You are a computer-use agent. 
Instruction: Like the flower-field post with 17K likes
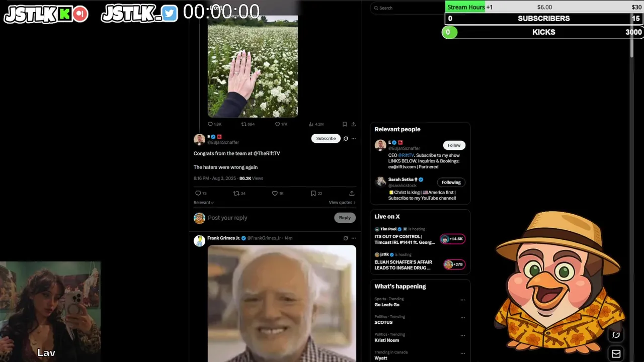(277, 124)
